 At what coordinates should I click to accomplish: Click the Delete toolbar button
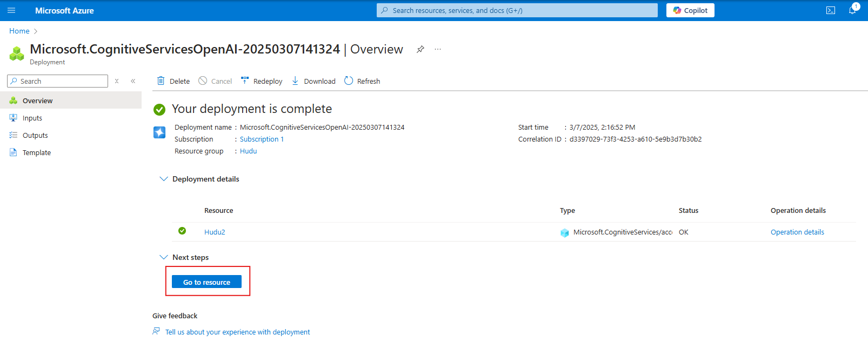point(173,81)
